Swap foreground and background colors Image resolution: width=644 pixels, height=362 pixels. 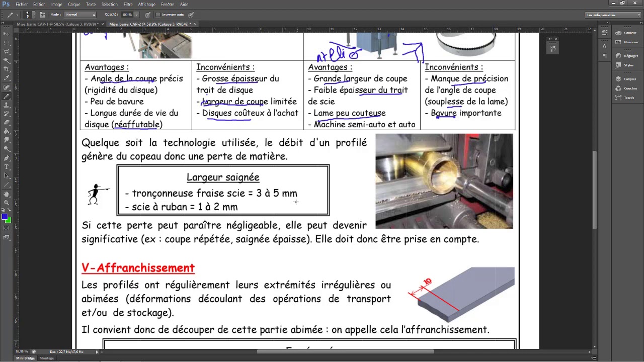coord(9,209)
